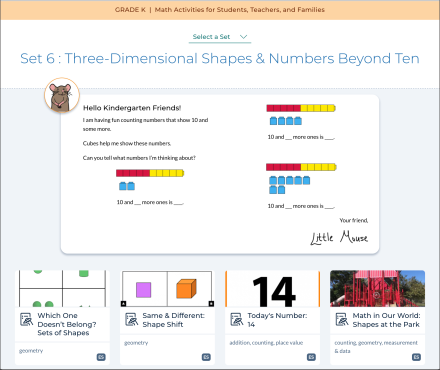Click the 'Cubes help me show these numbers' line
Screen dimensions: 440x370
(x=127, y=143)
